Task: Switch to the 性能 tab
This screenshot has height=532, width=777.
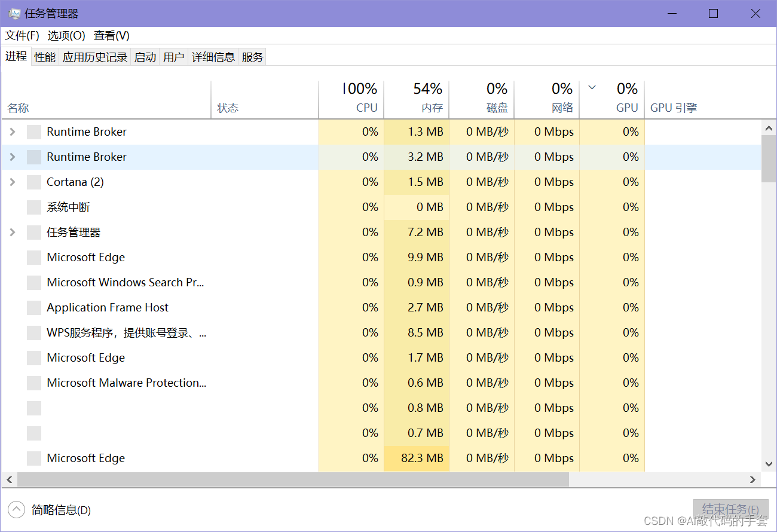Action: click(x=45, y=57)
